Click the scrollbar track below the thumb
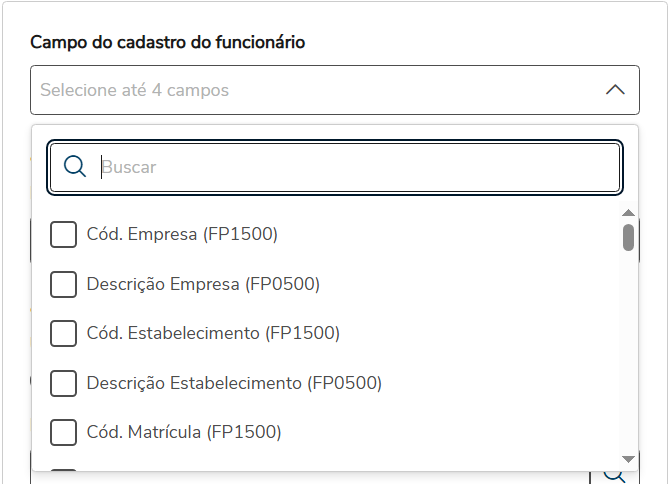The width and height of the screenshot is (672, 484). (628, 350)
